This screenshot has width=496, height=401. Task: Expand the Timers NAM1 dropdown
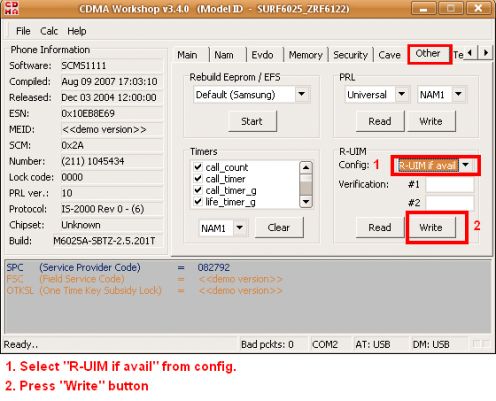pos(240,228)
